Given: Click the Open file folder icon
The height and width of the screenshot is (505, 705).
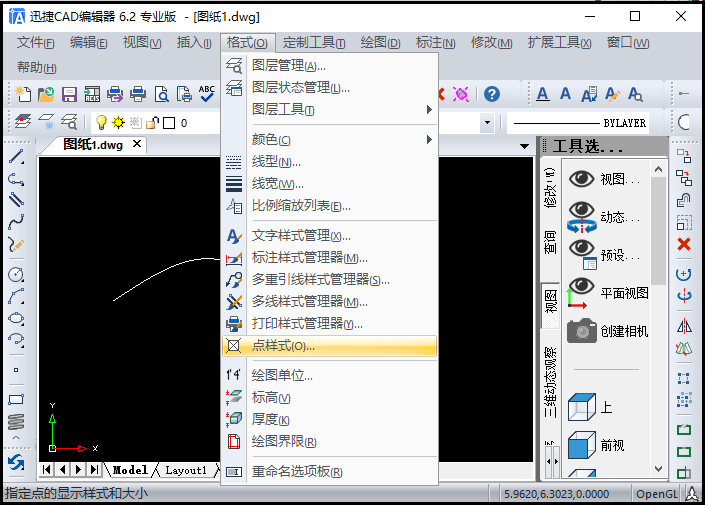Looking at the screenshot, I should 46,94.
